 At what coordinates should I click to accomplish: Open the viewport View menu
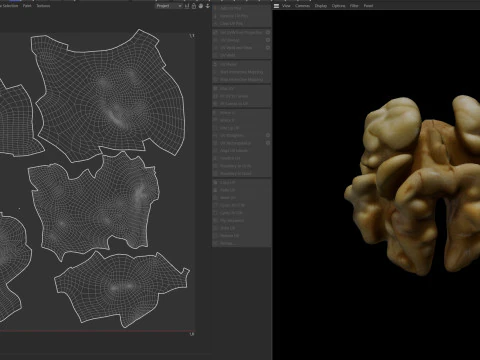tap(286, 6)
